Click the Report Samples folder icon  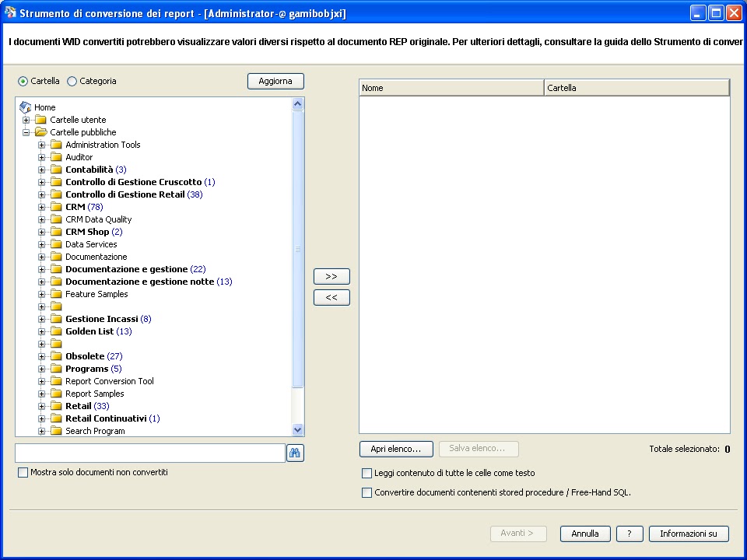point(55,393)
